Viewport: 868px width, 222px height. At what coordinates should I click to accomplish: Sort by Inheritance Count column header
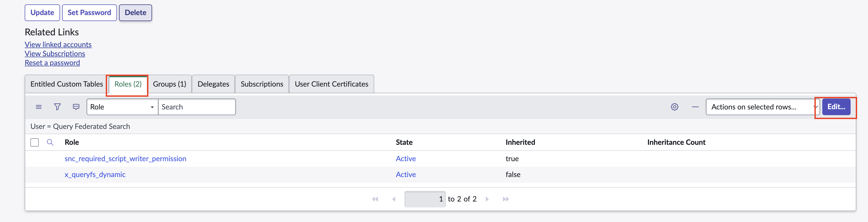[676, 142]
